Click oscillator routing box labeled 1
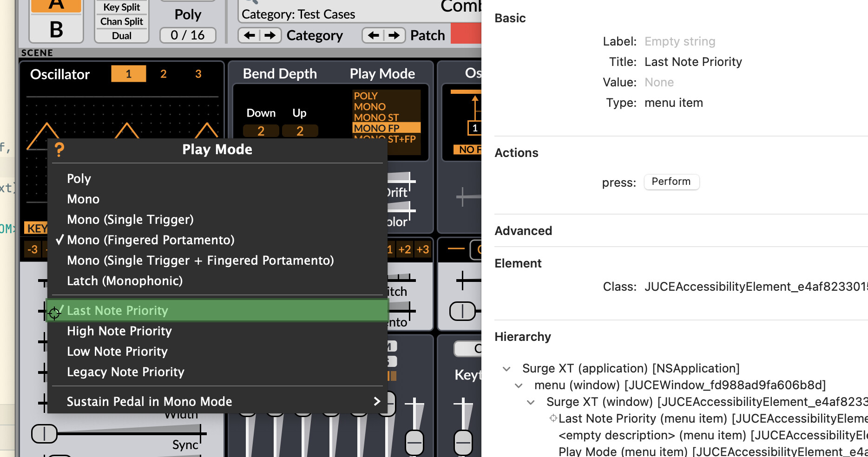Screen dimensions: 868x457 click(475, 128)
